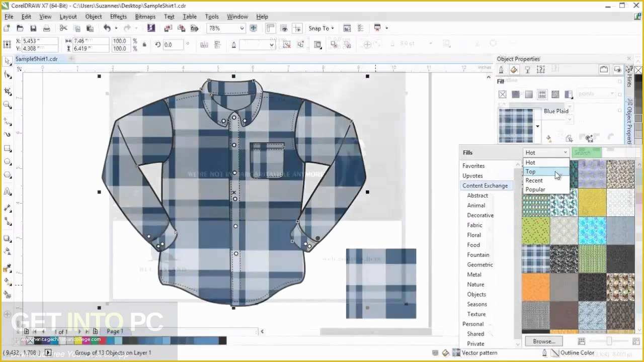Switch to SampleShirt1.cdr document tab

(x=36, y=59)
